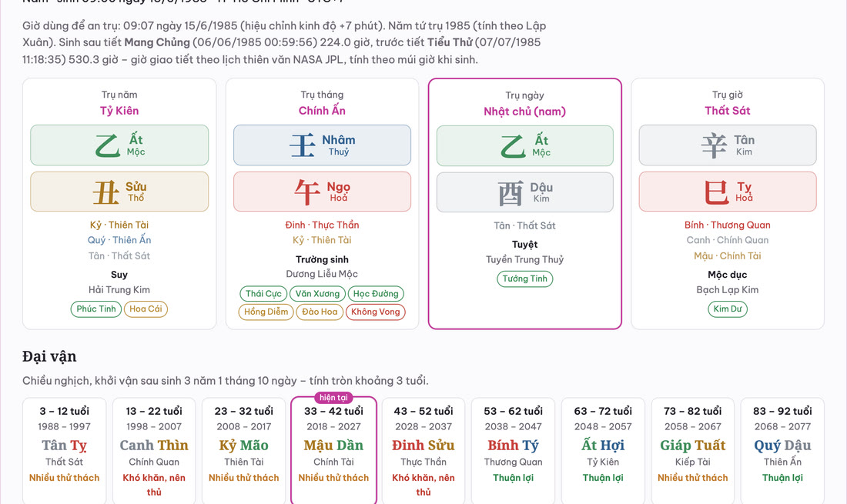
Task: Open the Giáp Tuất 73–82 tuổi card
Action: (x=692, y=451)
